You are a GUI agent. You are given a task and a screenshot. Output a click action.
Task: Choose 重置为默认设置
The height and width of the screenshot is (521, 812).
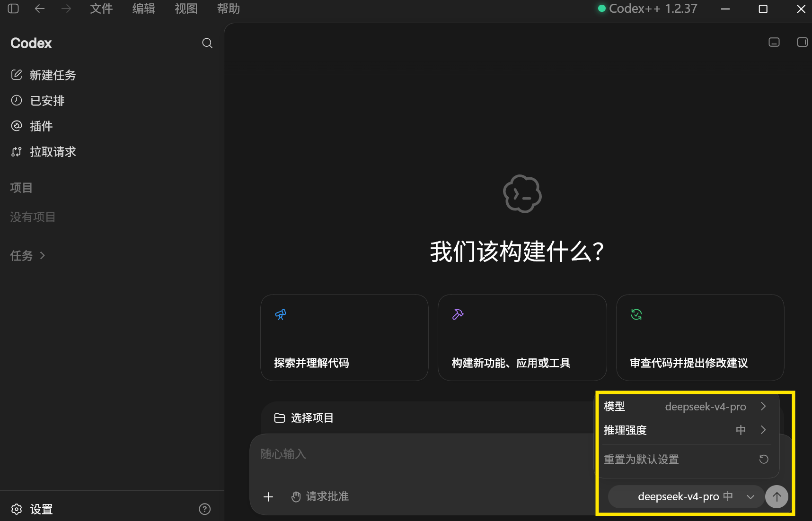[685, 460]
